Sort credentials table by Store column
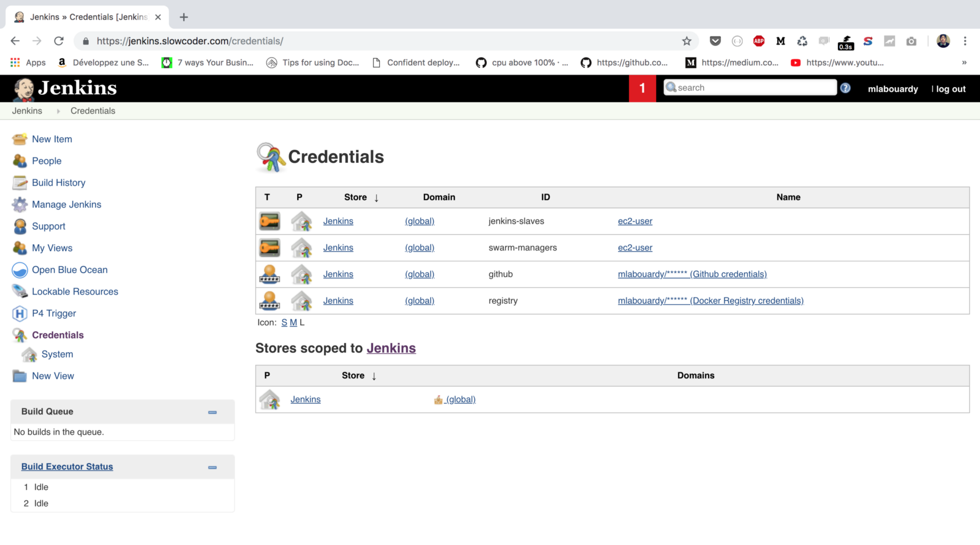This screenshot has width=980, height=545. point(356,197)
